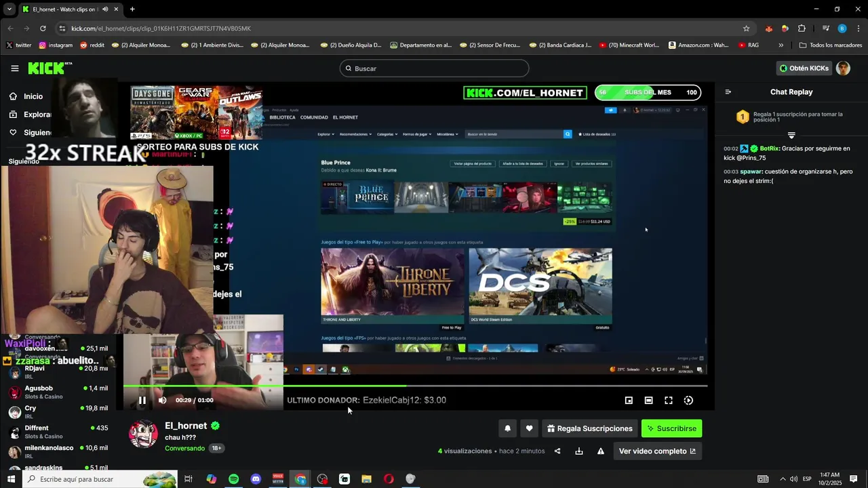Image resolution: width=868 pixels, height=488 pixels.
Task: Toggle the mini player view
Action: [629, 401]
